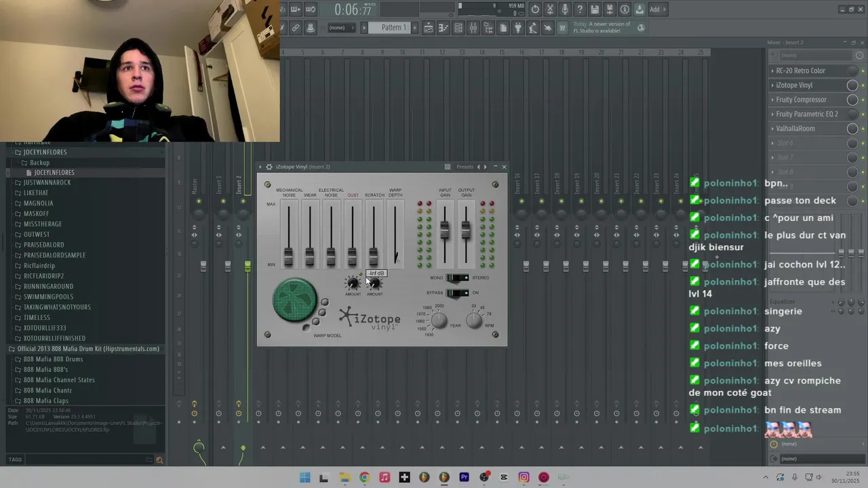Image resolution: width=868 pixels, height=488 pixels.
Task: Open the Mixer view toolbar button
Action: (x=473, y=28)
